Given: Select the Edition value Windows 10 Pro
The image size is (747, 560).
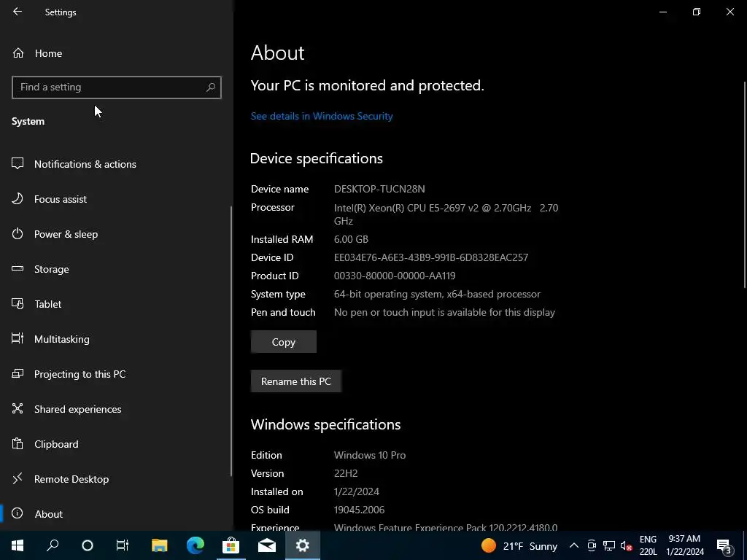Looking at the screenshot, I should 370,455.
